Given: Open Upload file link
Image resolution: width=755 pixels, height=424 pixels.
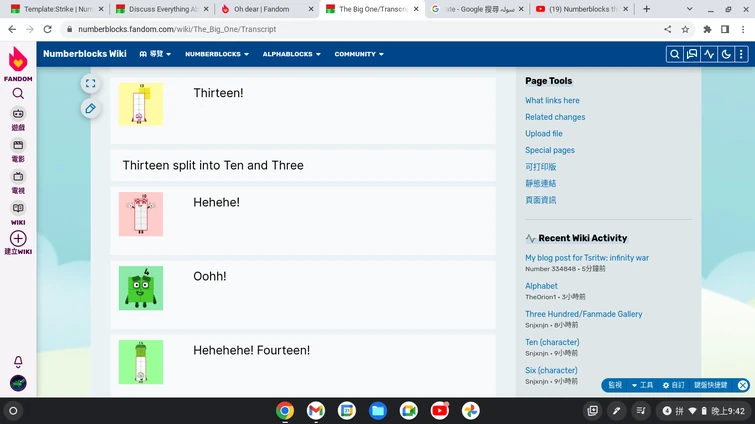Looking at the screenshot, I should click(544, 134).
